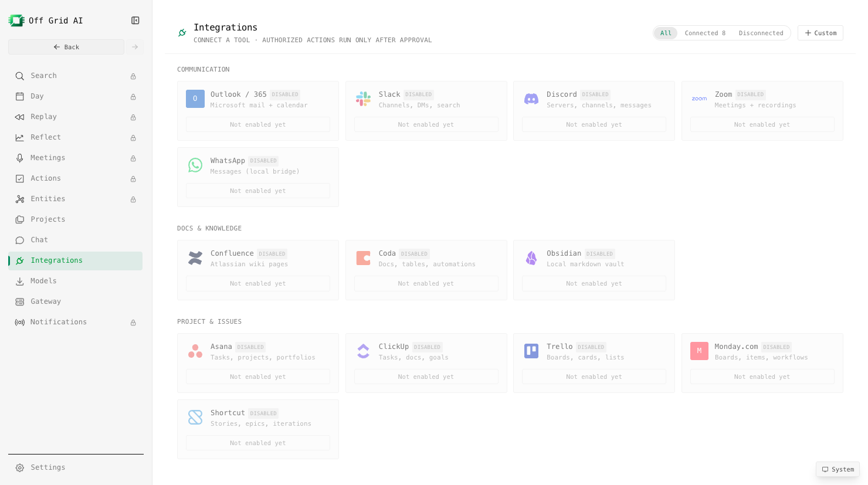This screenshot has height=485, width=868.
Task: Click Not enabled yet under Obsidian
Action: coord(594,283)
